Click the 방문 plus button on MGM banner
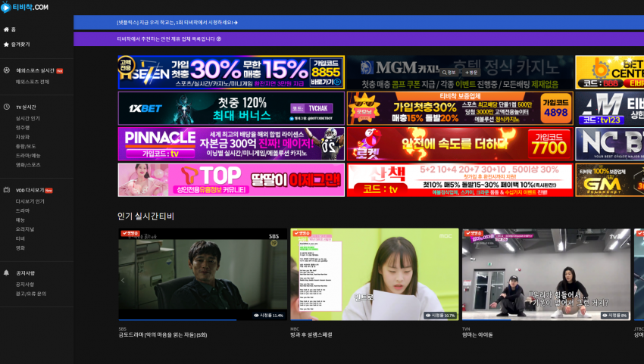Screen dimensions: 644x364 471,72
